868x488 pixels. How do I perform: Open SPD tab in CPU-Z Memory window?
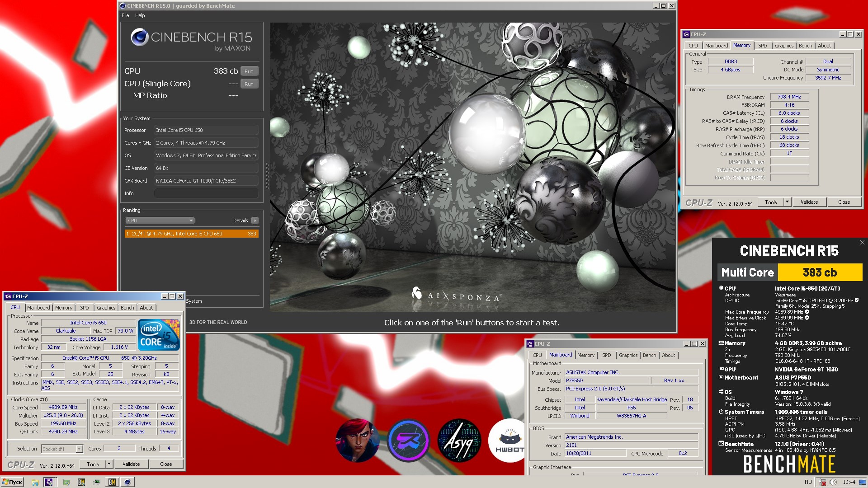click(x=762, y=46)
